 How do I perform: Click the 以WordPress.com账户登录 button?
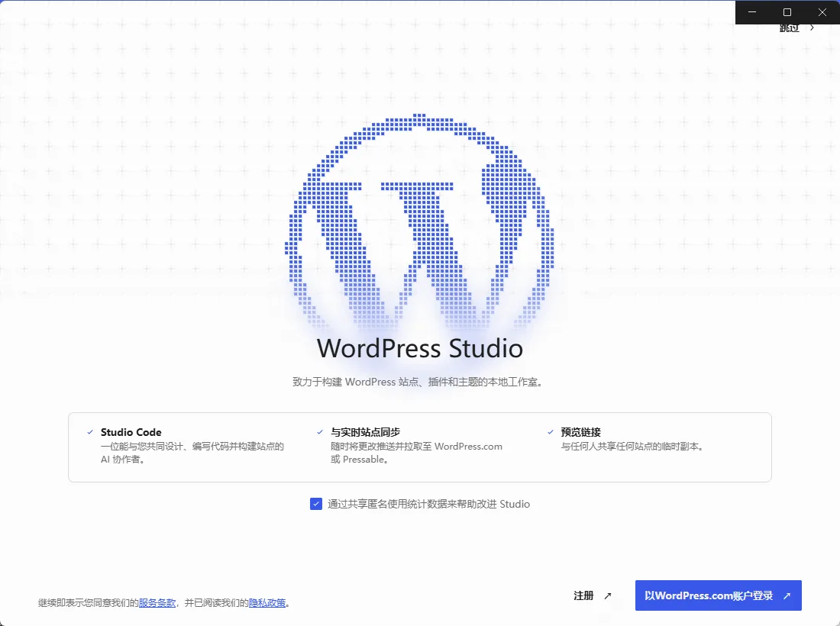point(719,595)
